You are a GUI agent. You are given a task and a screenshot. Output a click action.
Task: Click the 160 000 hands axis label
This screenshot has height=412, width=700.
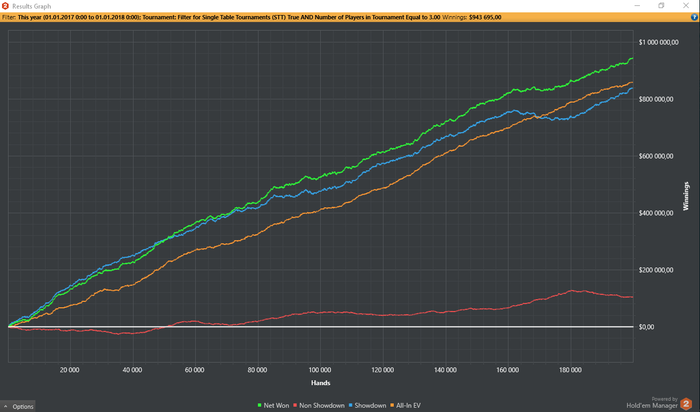(x=508, y=370)
